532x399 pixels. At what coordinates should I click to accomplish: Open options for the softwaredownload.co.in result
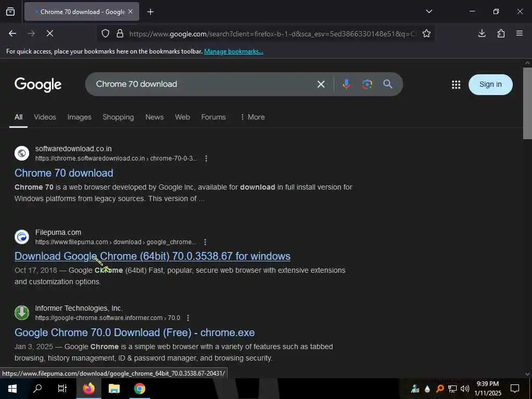click(206, 158)
